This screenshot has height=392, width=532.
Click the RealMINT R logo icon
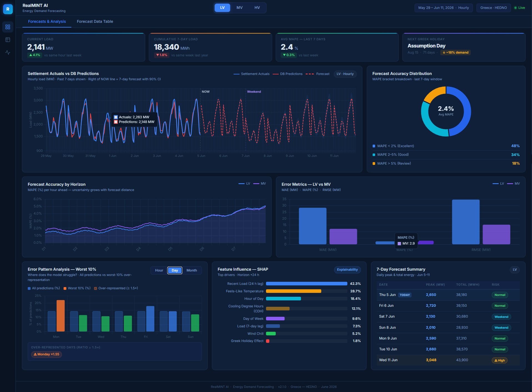tap(8, 9)
